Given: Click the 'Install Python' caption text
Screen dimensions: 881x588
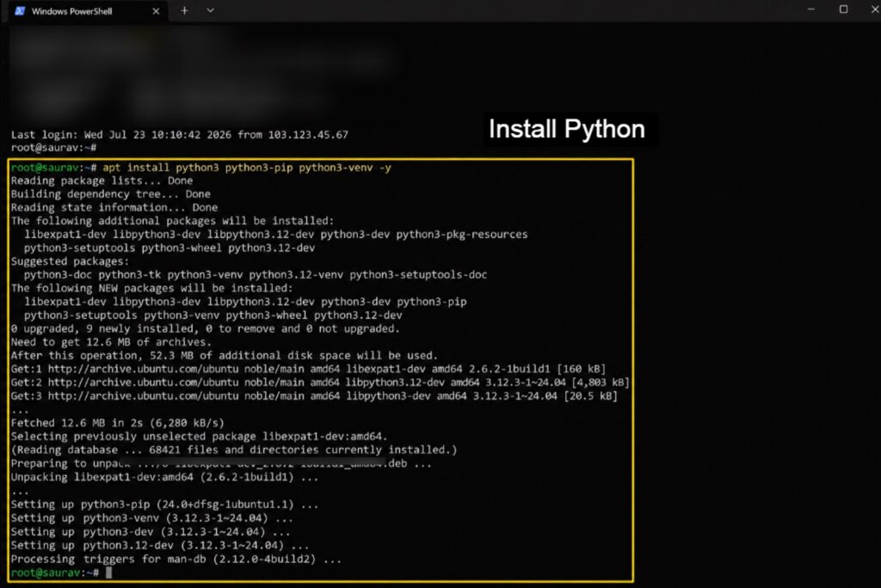Looking at the screenshot, I should (567, 129).
